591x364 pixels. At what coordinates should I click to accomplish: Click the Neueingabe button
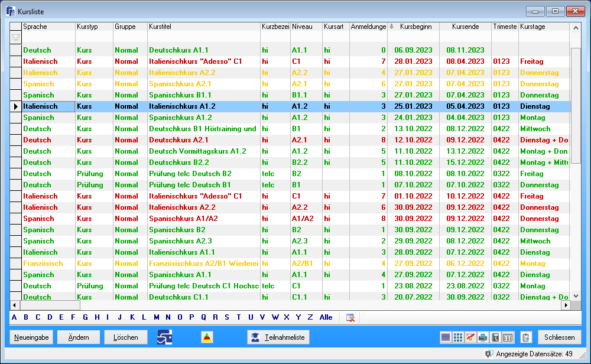[31, 337]
